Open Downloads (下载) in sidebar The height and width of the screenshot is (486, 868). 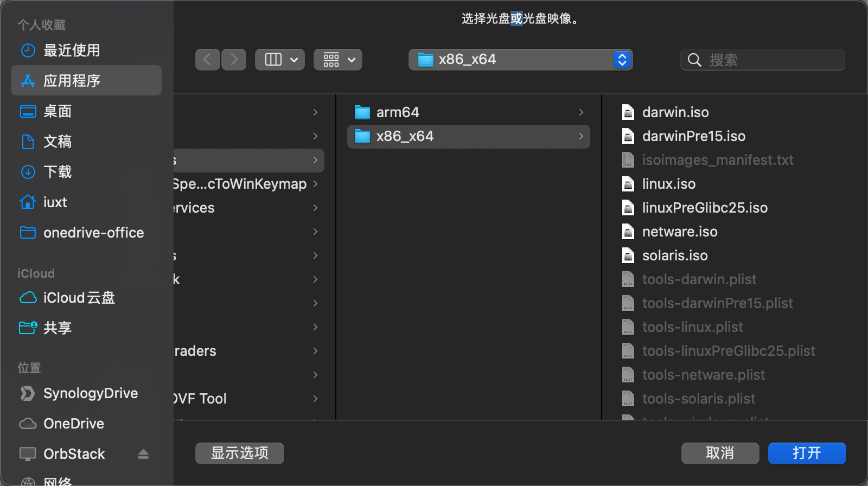click(86, 172)
